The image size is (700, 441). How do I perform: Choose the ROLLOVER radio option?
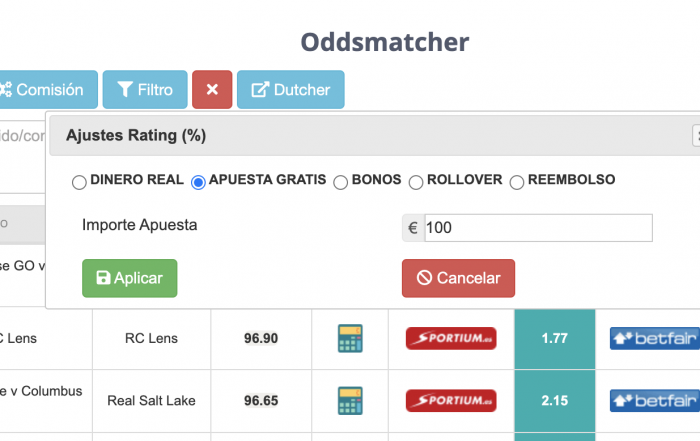(416, 182)
